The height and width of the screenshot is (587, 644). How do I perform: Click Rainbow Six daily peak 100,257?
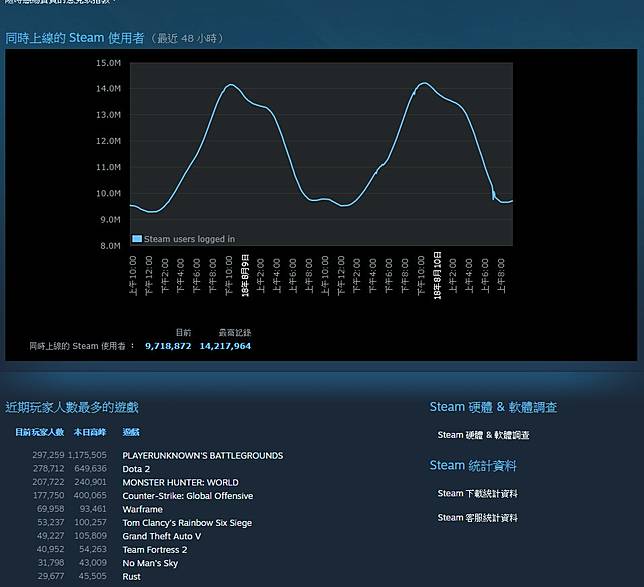pyautogui.click(x=90, y=522)
